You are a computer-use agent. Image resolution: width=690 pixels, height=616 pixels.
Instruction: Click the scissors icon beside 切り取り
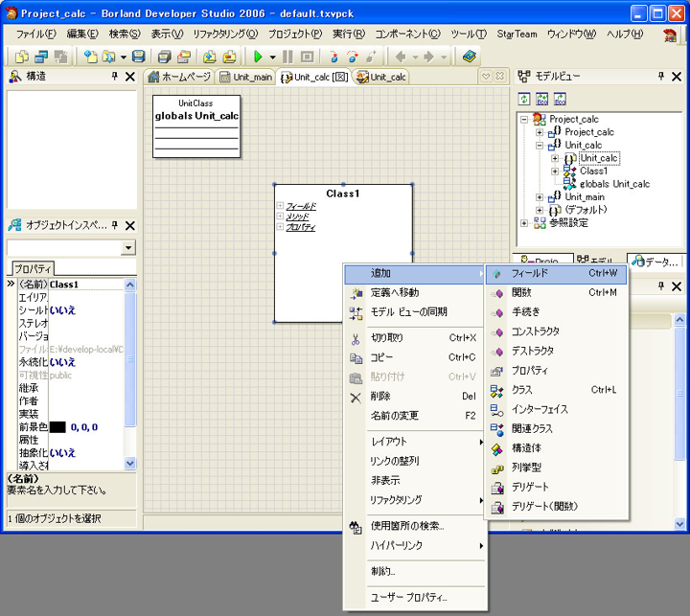pos(356,339)
